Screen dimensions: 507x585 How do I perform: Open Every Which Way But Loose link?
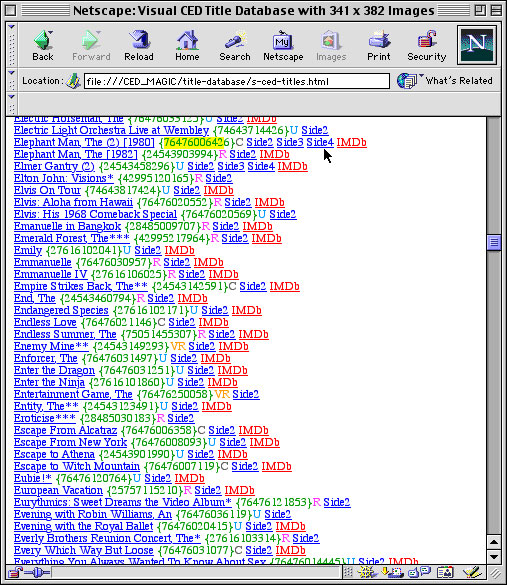point(84,550)
